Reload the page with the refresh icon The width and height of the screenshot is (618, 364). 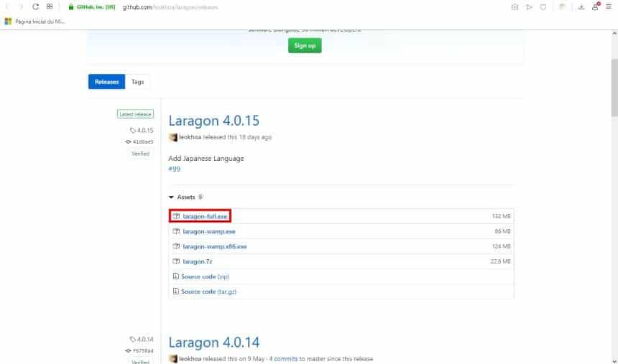point(35,6)
